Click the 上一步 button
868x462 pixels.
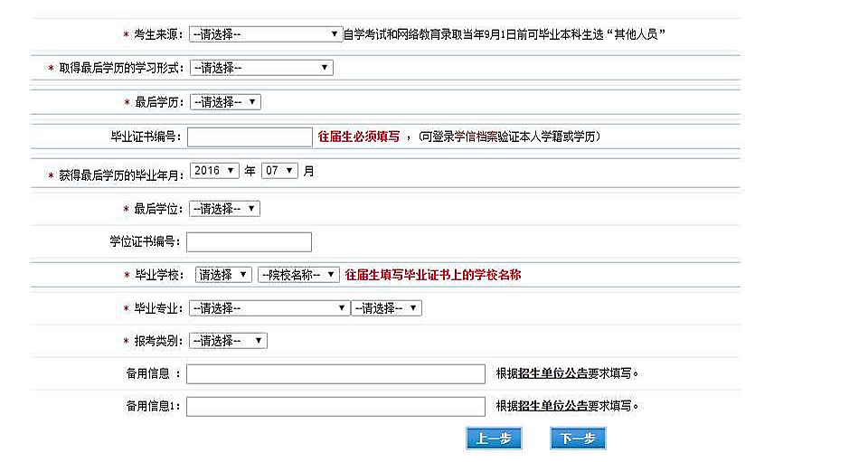tap(494, 438)
